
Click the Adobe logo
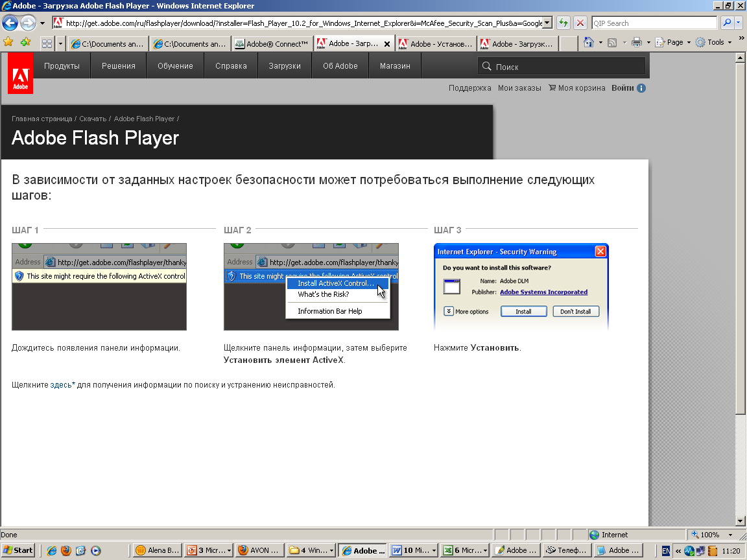[21, 73]
